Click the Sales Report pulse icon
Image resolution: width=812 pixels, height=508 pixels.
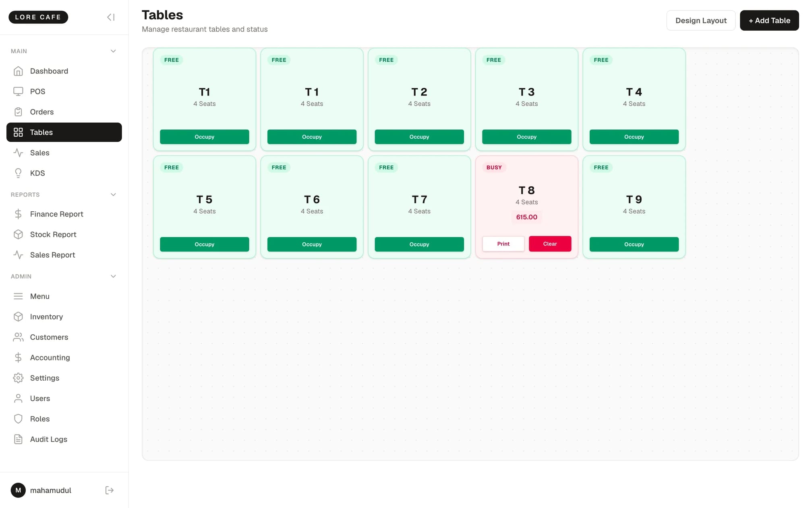18,255
